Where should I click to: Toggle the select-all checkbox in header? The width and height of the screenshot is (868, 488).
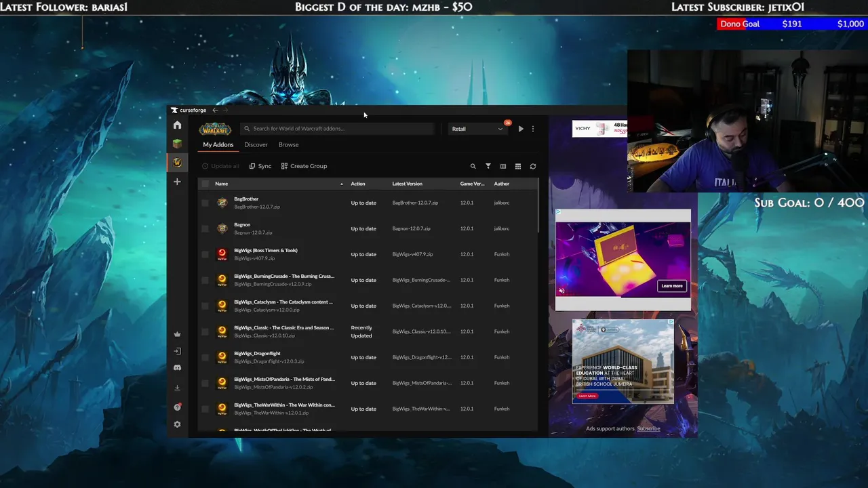[205, 184]
